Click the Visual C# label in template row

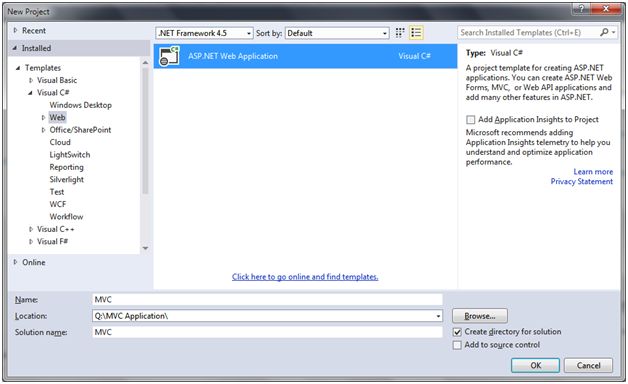coord(414,56)
